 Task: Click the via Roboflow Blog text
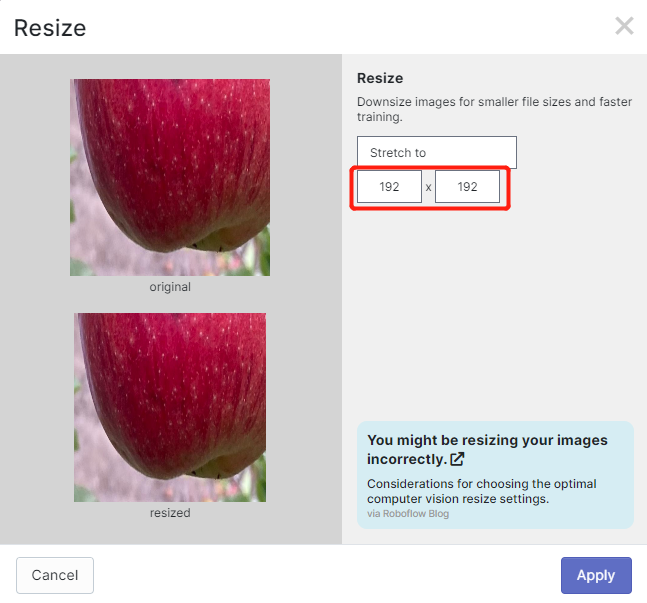[x=408, y=513]
